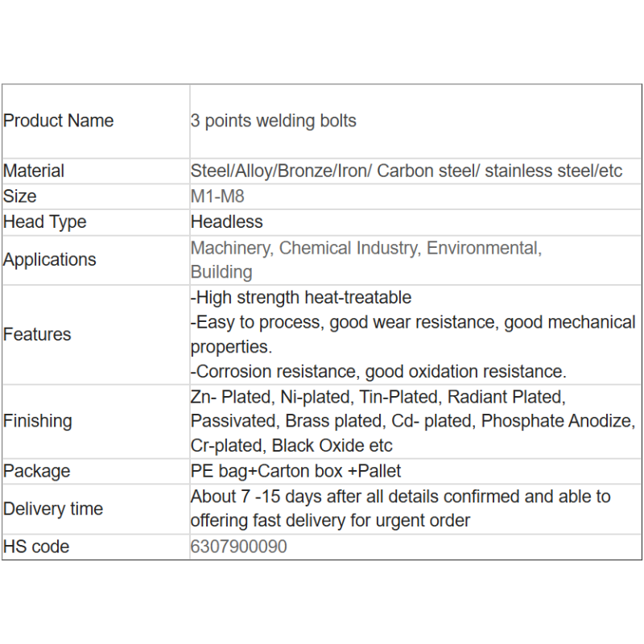This screenshot has height=644, width=644.
Task: Click the Steel/Alloy/Bronze material value
Action: click(407, 171)
